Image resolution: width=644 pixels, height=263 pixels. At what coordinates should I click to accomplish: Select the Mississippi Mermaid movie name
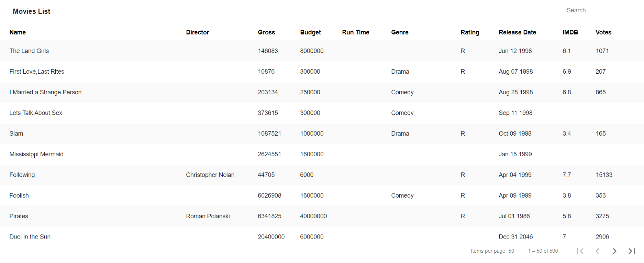tap(36, 154)
